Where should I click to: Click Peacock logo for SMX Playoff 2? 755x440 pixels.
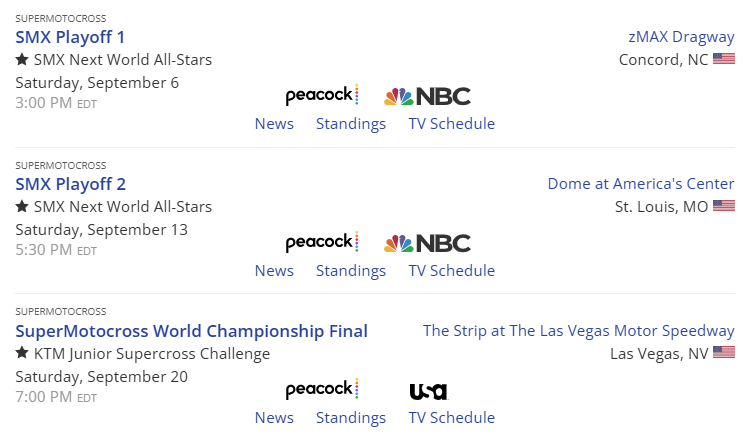(321, 243)
